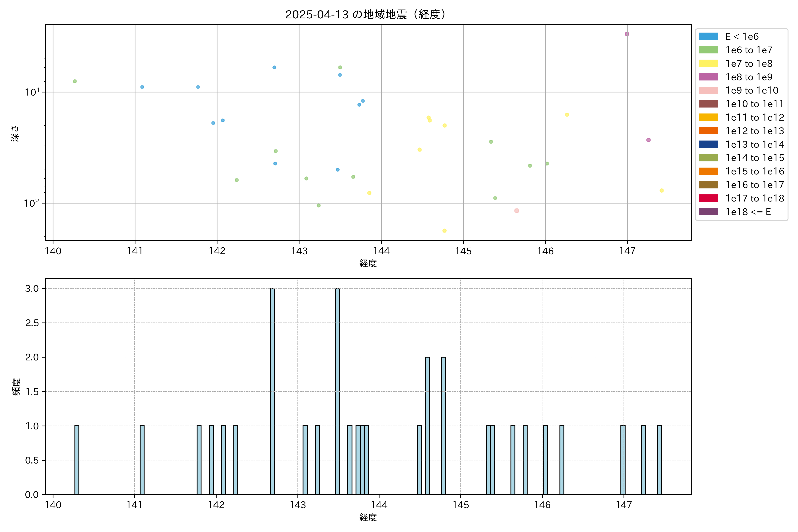The height and width of the screenshot is (532, 798).
Task: Click the green scatter point near longitude 140.3
Action: [x=75, y=81]
